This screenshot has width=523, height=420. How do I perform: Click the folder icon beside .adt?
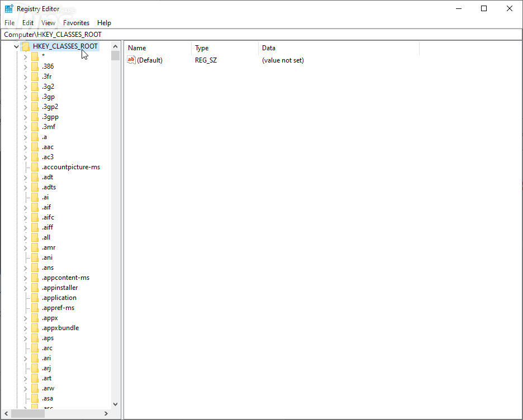click(35, 177)
